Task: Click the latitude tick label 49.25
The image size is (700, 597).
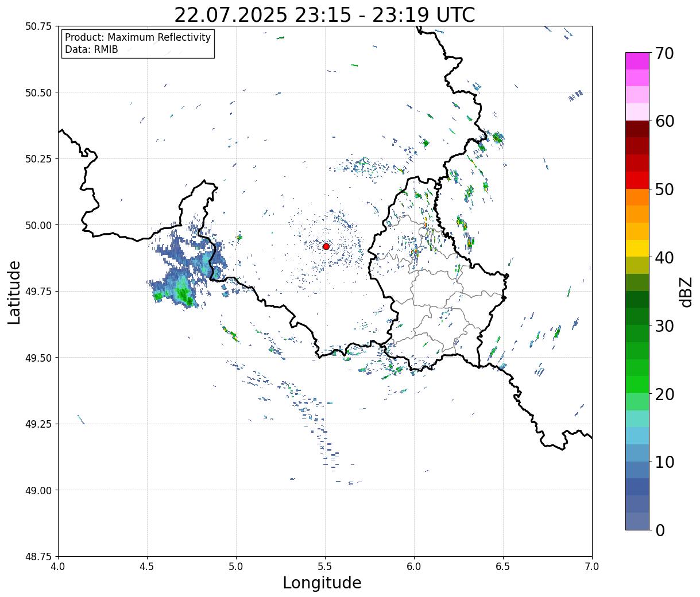Action: tap(38, 424)
